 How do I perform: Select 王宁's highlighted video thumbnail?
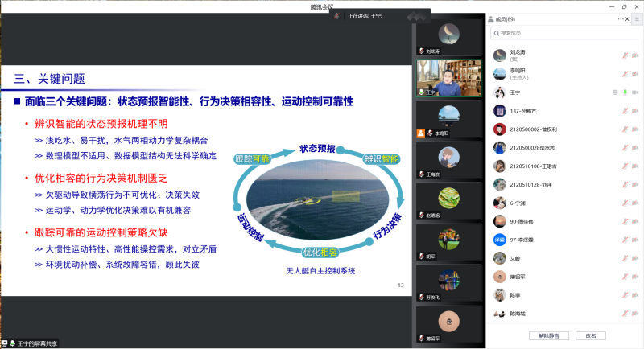(438, 78)
